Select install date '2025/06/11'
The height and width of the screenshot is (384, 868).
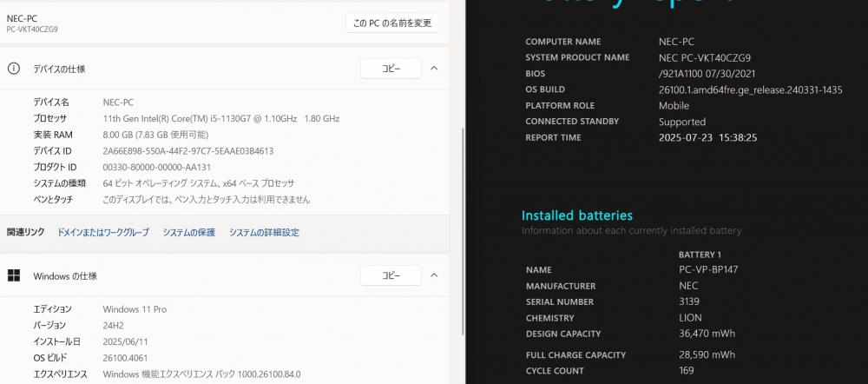(x=125, y=342)
